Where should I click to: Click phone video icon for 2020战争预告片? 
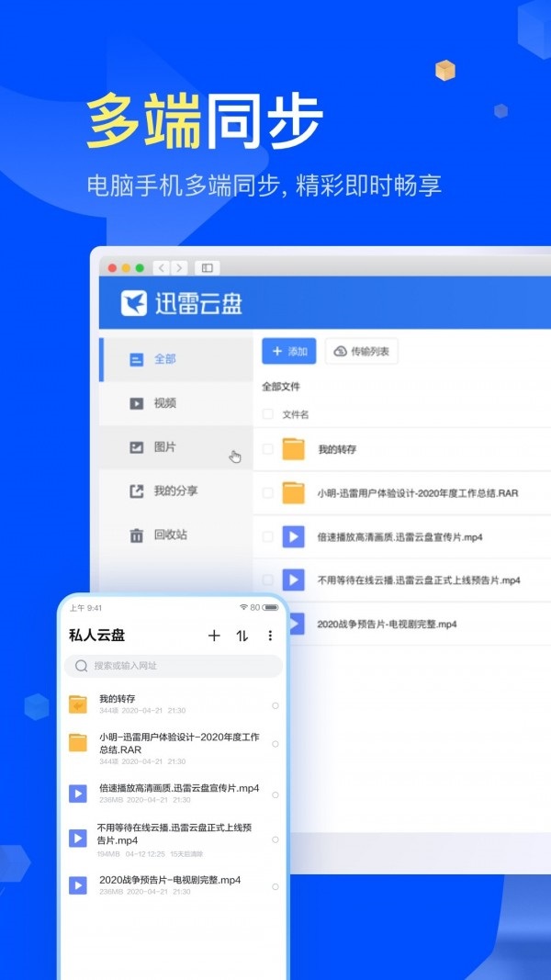(x=77, y=885)
